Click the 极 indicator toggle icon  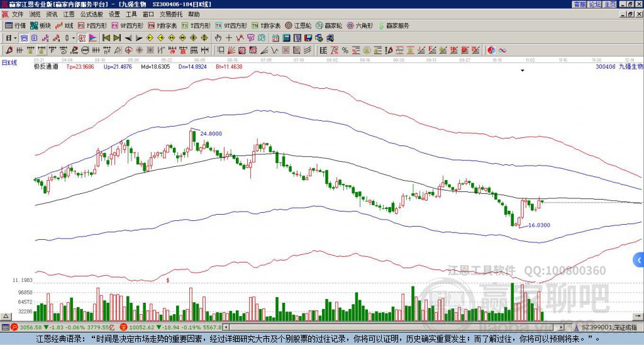[82, 38]
